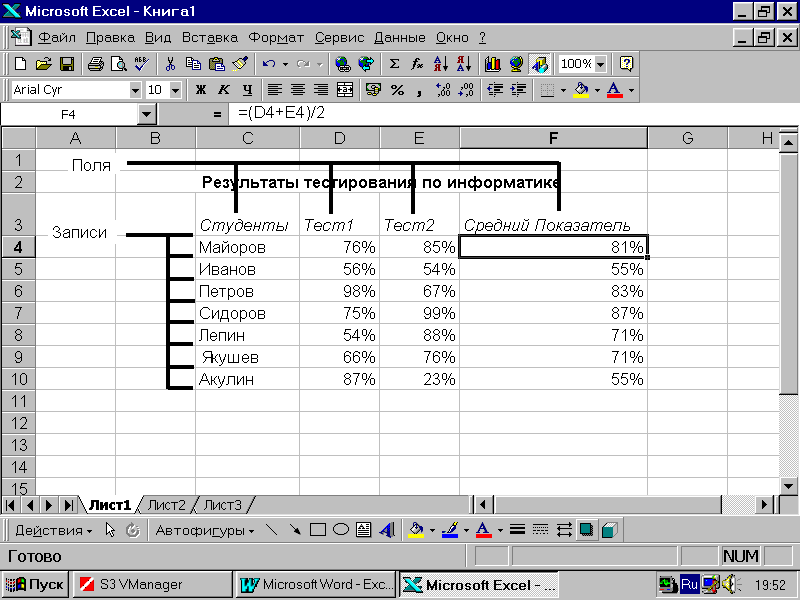This screenshot has height=600, width=800.
Task: Open the Chart Wizard icon
Action: pos(492,64)
